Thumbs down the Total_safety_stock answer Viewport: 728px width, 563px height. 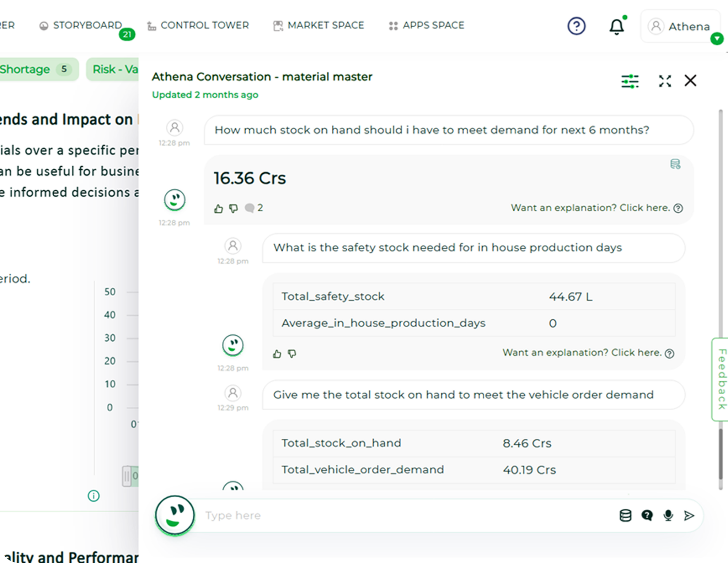[292, 354]
